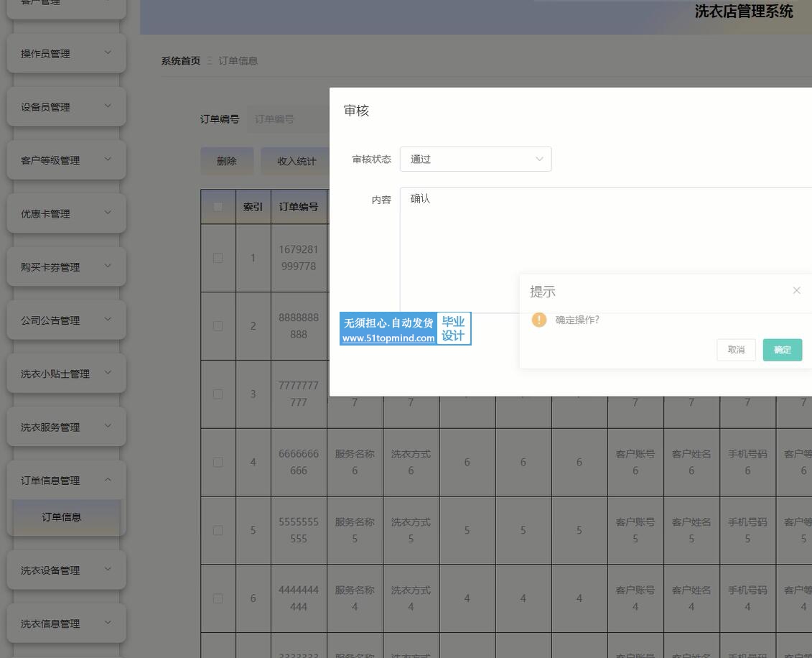The image size is (812, 658).
Task: Close the 提示 confirmation popup with X
Action: tap(796, 291)
